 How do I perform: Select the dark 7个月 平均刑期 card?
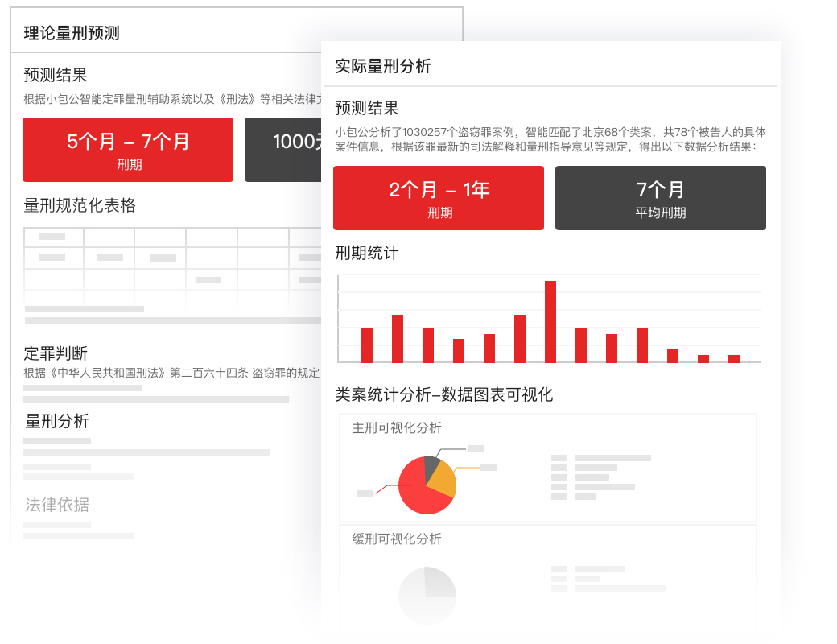click(x=661, y=198)
